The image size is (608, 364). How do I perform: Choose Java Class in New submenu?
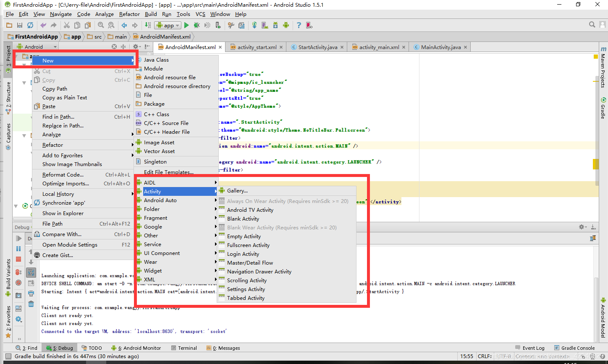pos(176,60)
